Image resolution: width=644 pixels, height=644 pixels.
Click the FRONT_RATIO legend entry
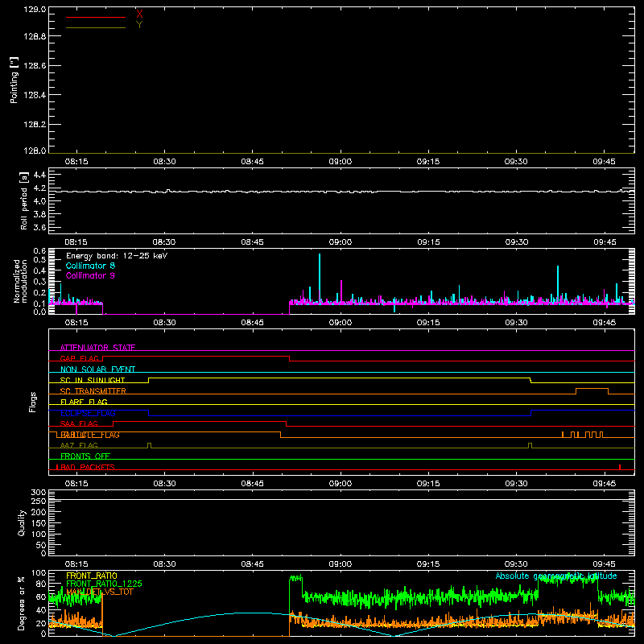pos(92,576)
